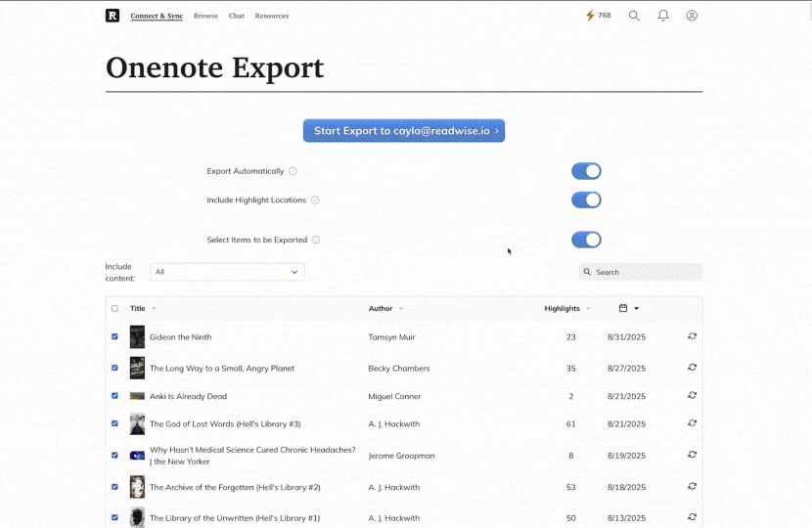
Task: Resync The Library of the Unwritten row
Action: (692, 516)
